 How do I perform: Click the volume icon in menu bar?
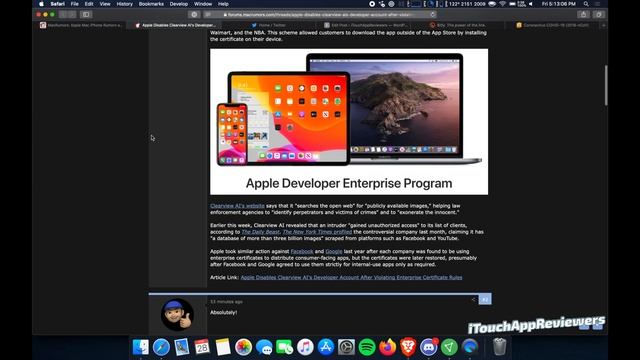coord(531,4)
